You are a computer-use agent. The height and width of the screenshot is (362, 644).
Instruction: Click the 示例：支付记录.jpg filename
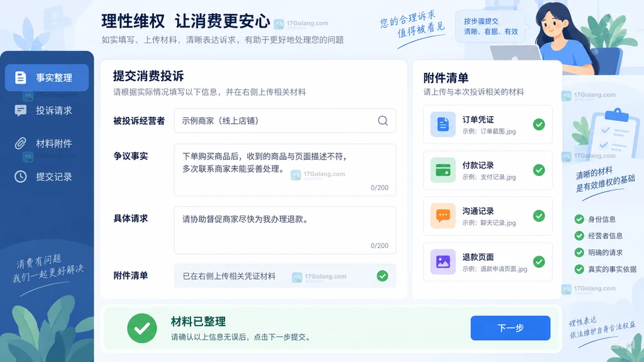(489, 177)
